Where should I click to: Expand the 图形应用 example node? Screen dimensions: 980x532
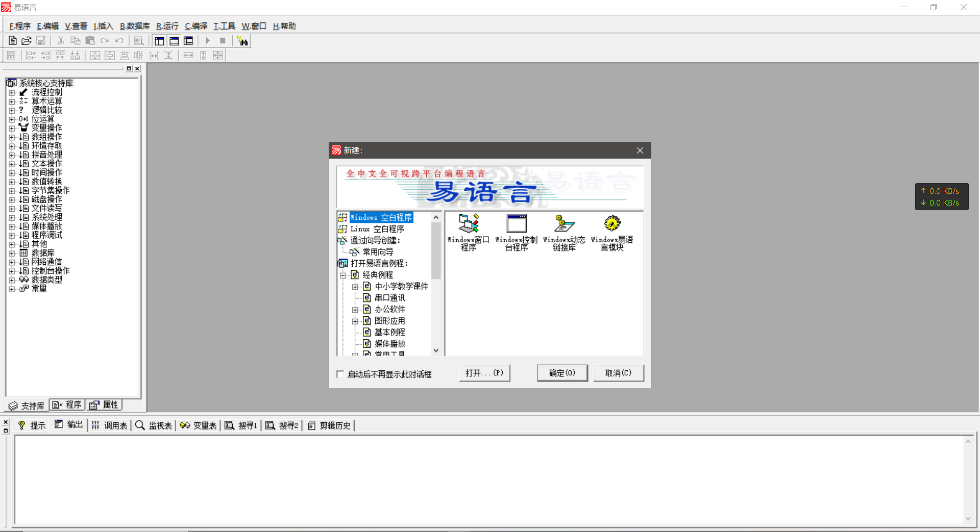click(355, 321)
